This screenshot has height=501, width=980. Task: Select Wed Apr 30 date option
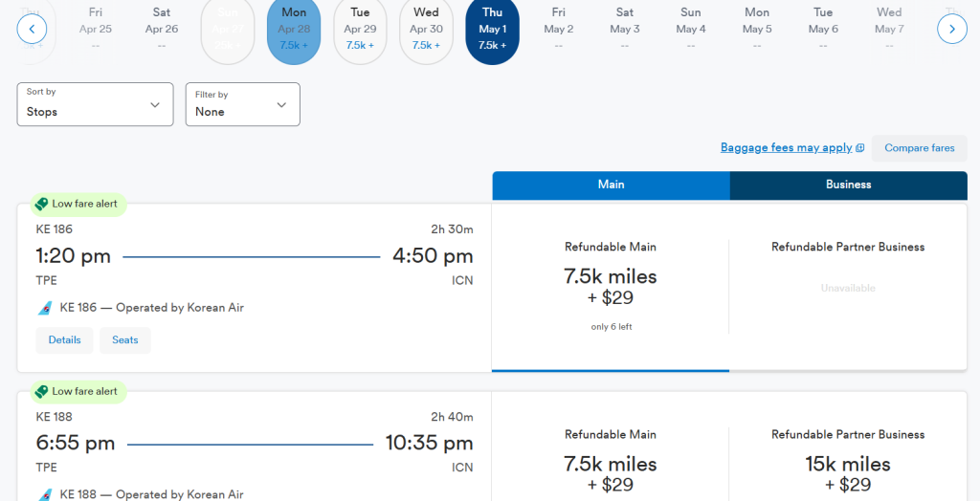point(426,31)
